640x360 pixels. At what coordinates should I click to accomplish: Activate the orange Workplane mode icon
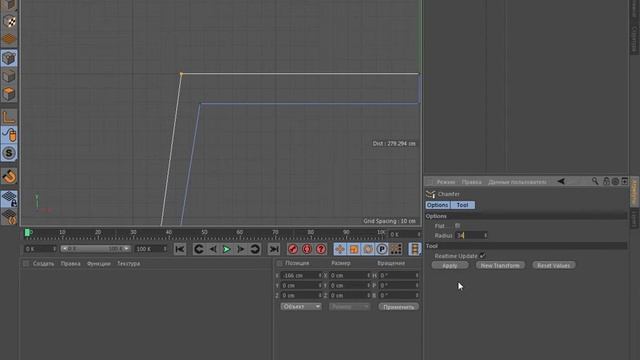(x=9, y=39)
